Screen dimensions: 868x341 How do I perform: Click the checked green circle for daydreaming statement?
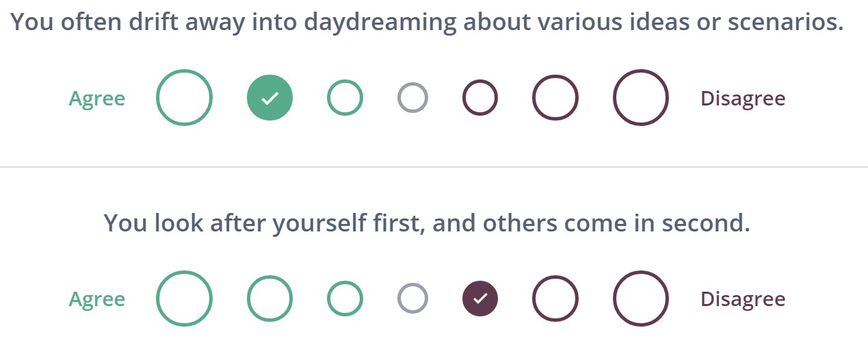click(x=269, y=98)
